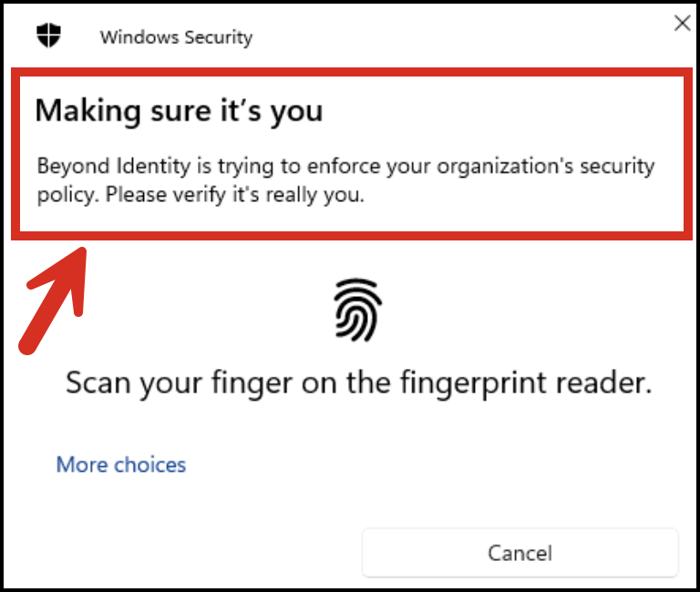
Task: Click the word "sure" in the heading
Action: [180, 110]
